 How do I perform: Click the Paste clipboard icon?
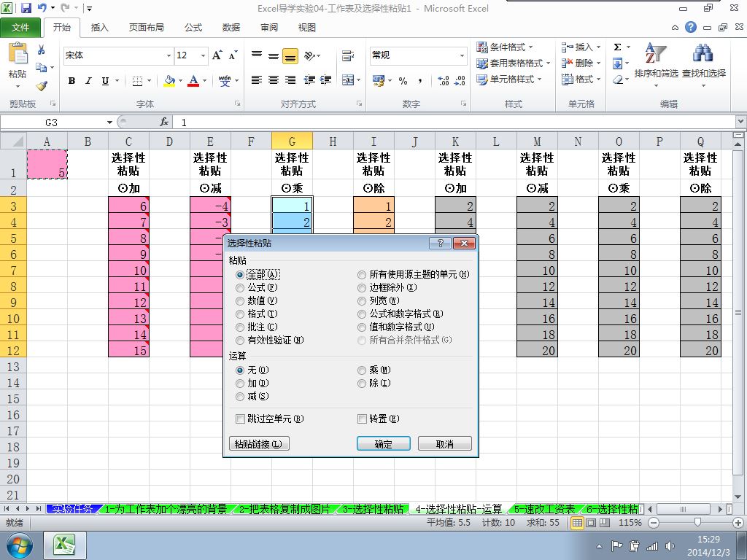[18, 53]
